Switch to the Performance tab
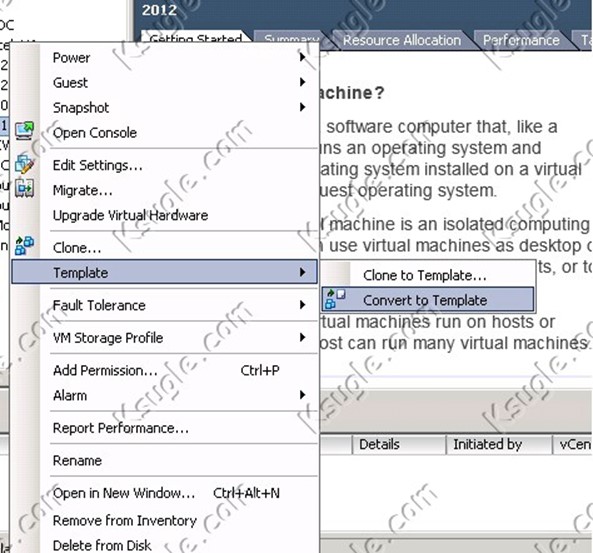Image resolution: width=593 pixels, height=553 pixels. point(521,40)
